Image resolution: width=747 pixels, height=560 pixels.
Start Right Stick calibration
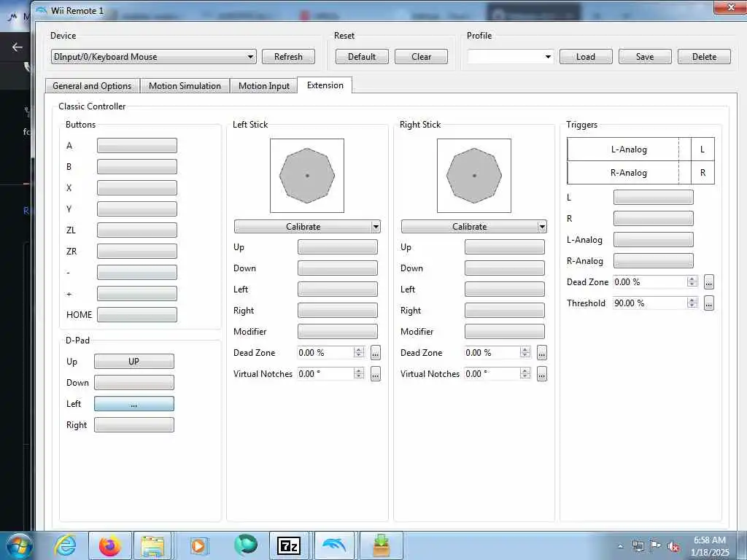469,227
